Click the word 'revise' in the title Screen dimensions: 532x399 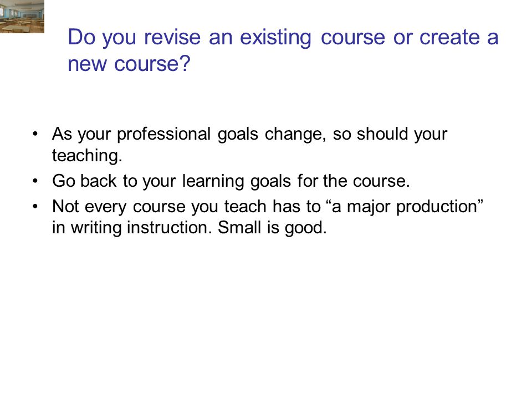172,37
